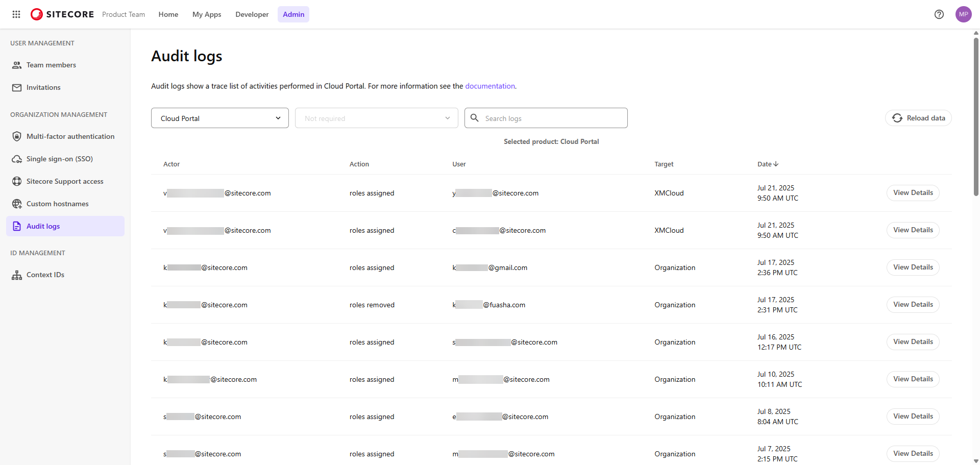Go to the Home tab
Screen dimensions: 980x465
168,14
